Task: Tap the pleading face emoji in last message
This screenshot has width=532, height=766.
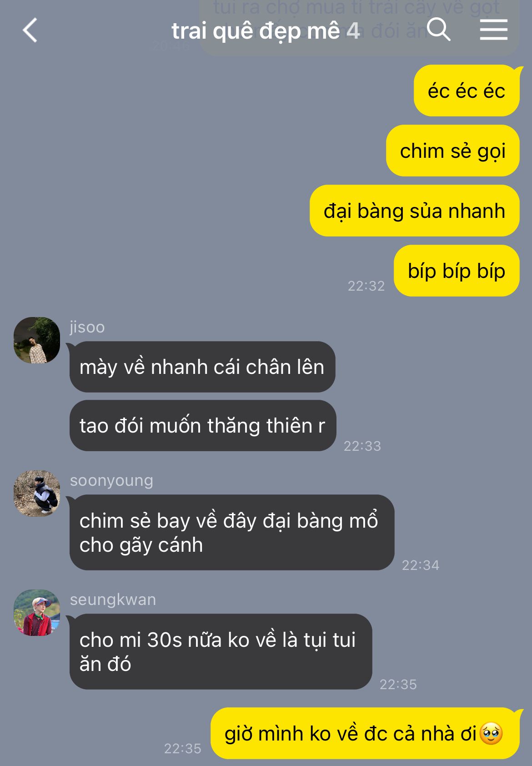Action: [491, 733]
